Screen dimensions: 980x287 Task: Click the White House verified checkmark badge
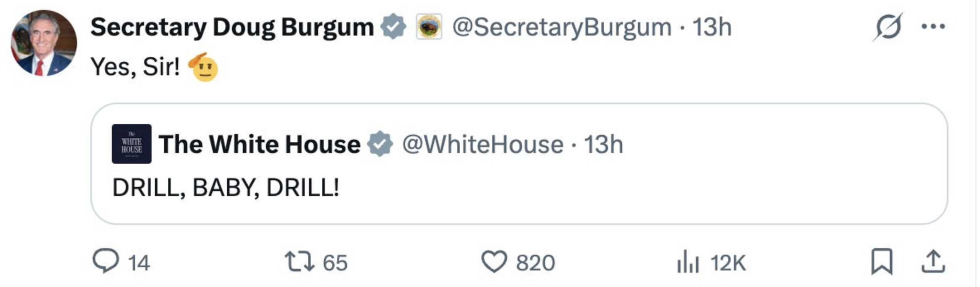click(380, 144)
